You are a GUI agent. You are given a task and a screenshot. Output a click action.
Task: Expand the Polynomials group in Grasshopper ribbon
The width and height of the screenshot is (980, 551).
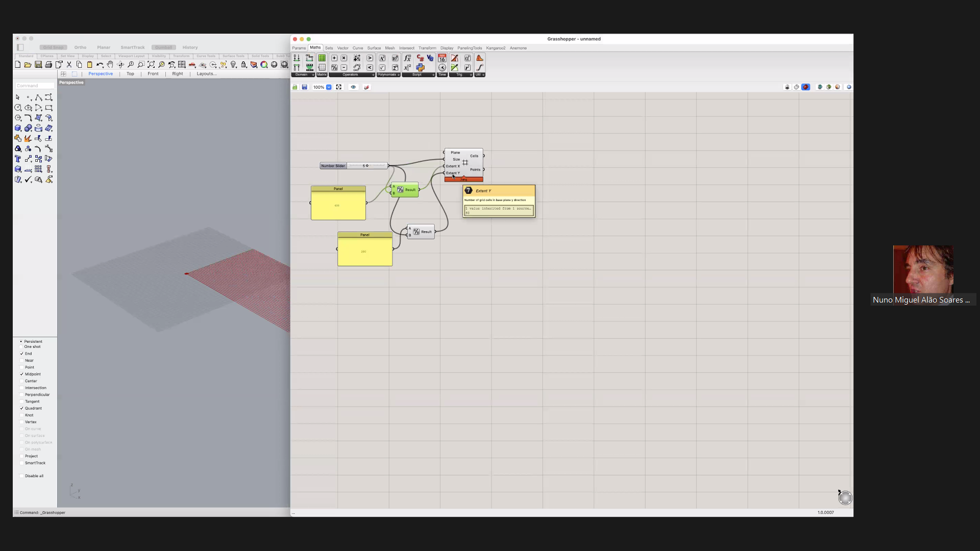tap(399, 75)
